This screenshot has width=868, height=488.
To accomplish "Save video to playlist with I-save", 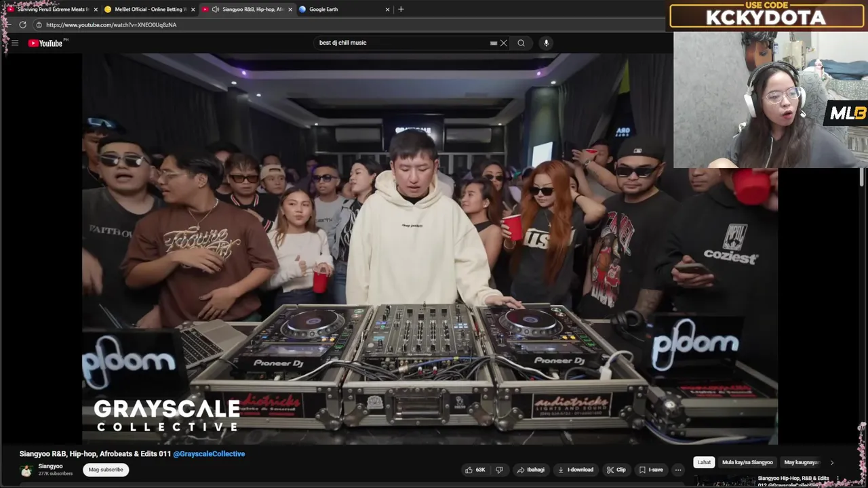I will tap(650, 470).
